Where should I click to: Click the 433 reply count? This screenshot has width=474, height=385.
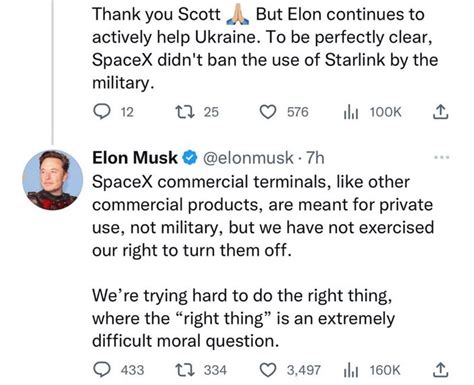132,370
